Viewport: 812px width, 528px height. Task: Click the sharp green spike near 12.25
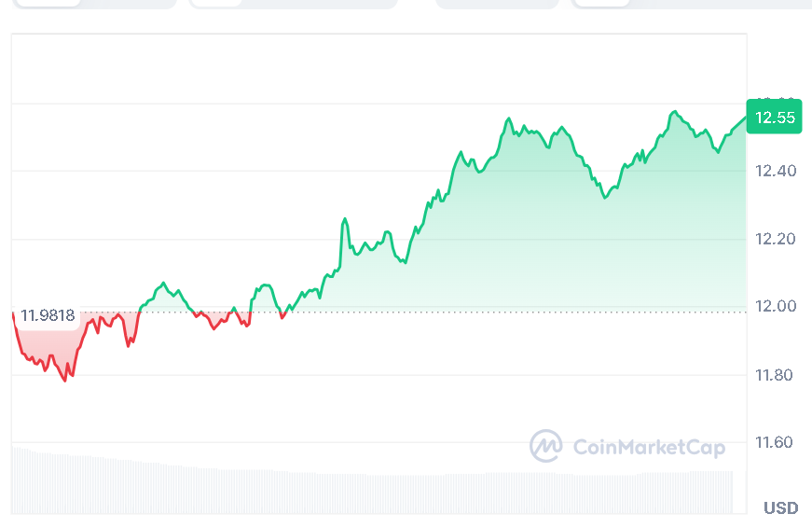point(345,219)
